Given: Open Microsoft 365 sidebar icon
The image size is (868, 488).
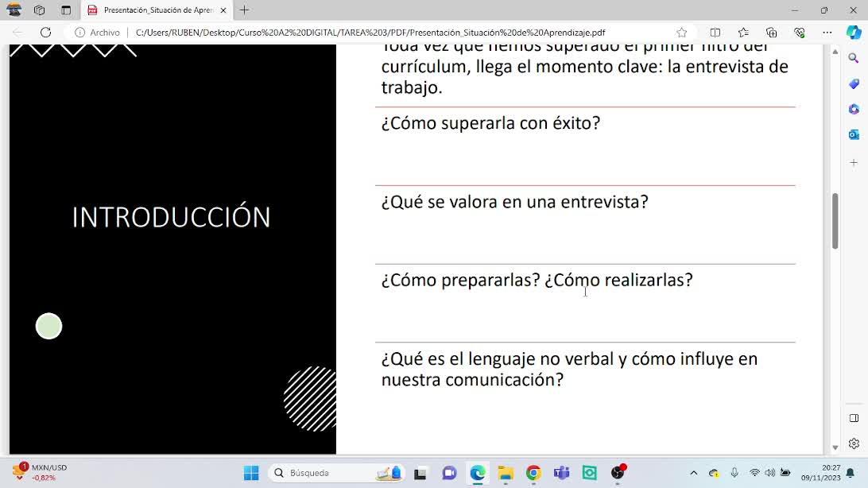Looking at the screenshot, I should [854, 109].
